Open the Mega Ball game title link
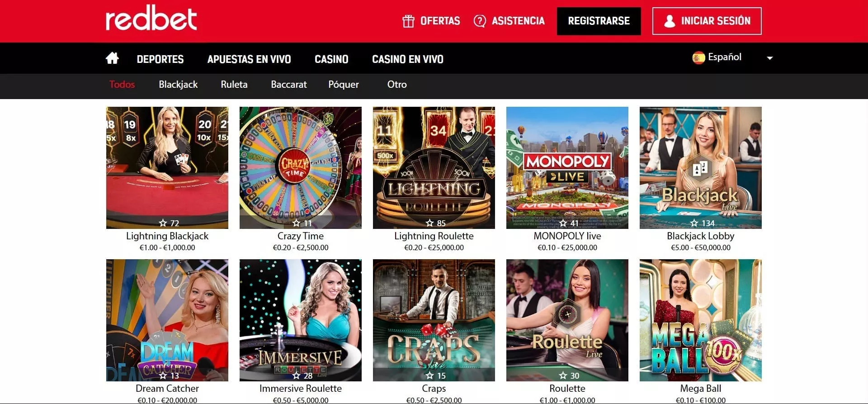The height and width of the screenshot is (404, 868). pyautogui.click(x=700, y=388)
